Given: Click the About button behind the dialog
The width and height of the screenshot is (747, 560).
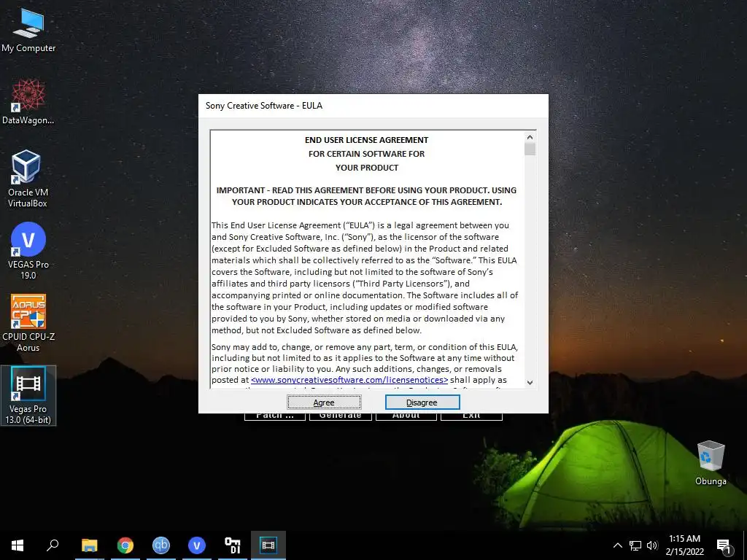Looking at the screenshot, I should coord(406,416).
